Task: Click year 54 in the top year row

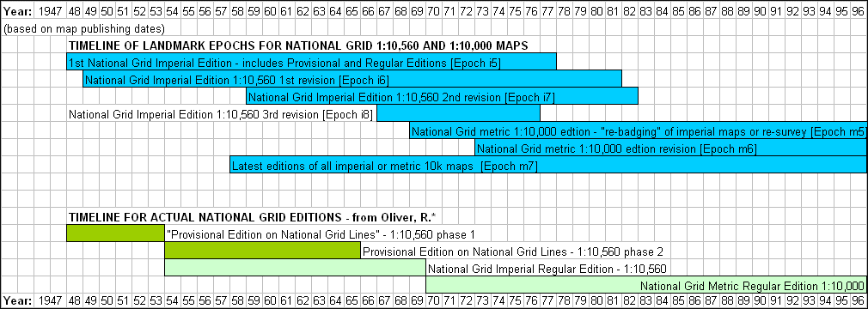Action: click(173, 10)
